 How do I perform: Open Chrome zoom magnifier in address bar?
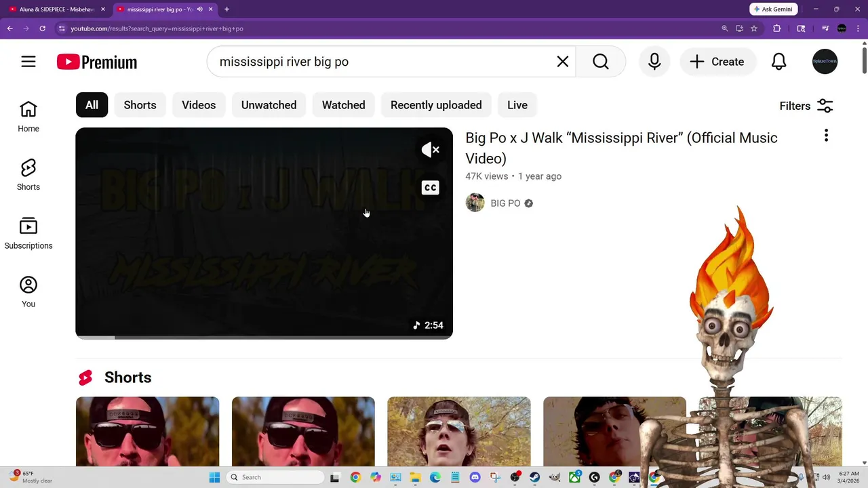[725, 28]
